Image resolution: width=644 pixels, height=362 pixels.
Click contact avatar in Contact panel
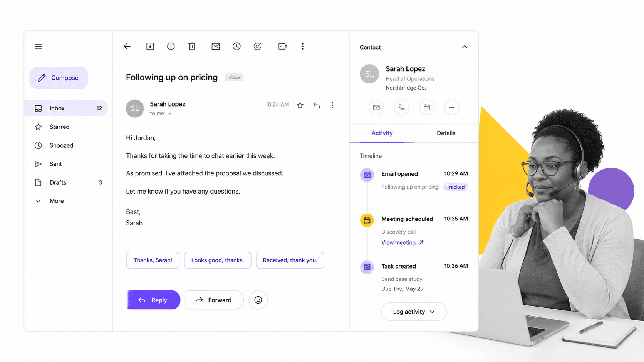pos(369,74)
